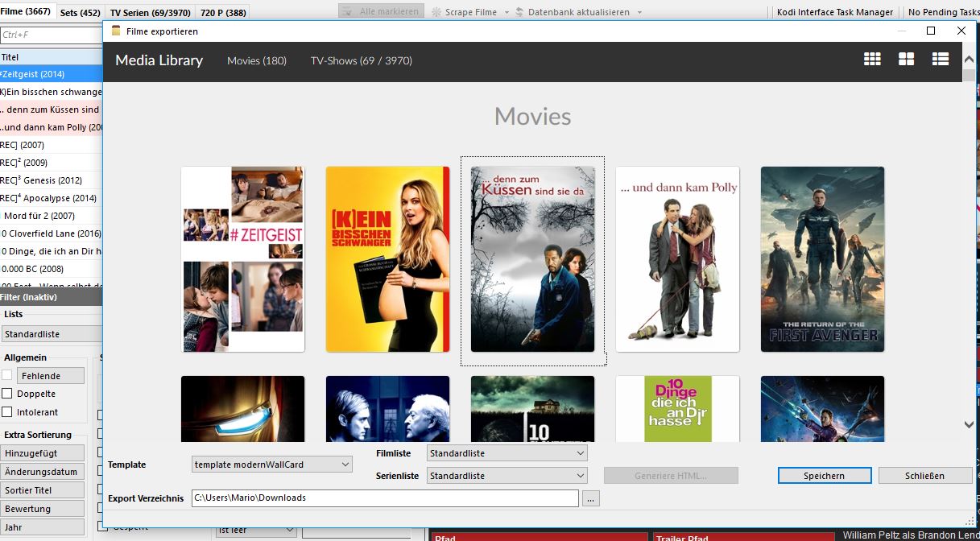This screenshot has height=541, width=980.
Task: Click the Titel column header
Action: (x=52, y=57)
